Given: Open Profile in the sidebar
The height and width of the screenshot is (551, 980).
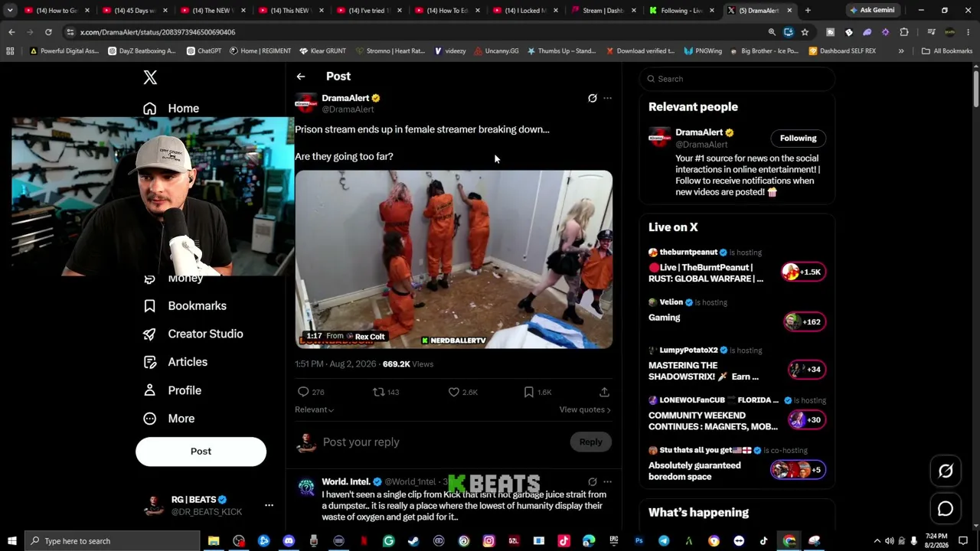Looking at the screenshot, I should tap(173, 390).
